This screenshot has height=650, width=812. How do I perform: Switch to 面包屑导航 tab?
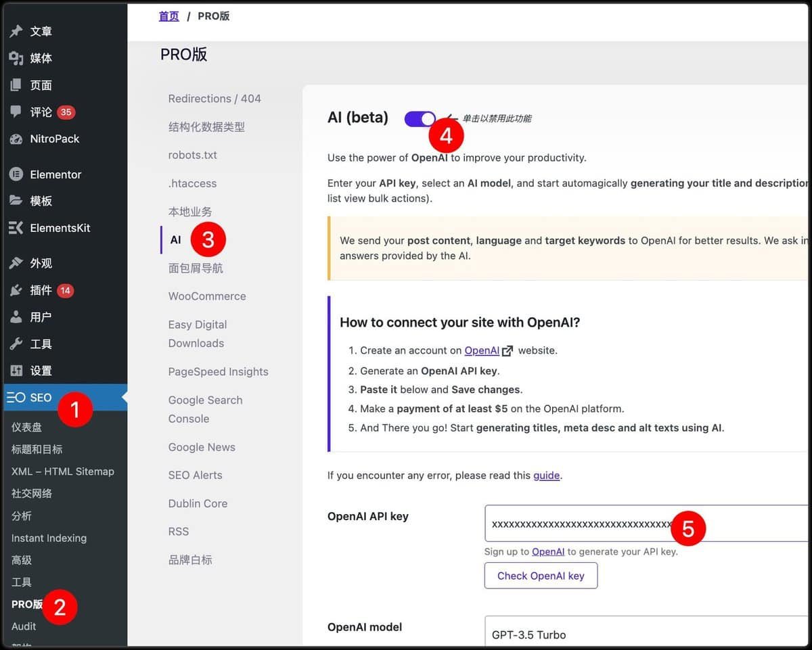click(196, 269)
